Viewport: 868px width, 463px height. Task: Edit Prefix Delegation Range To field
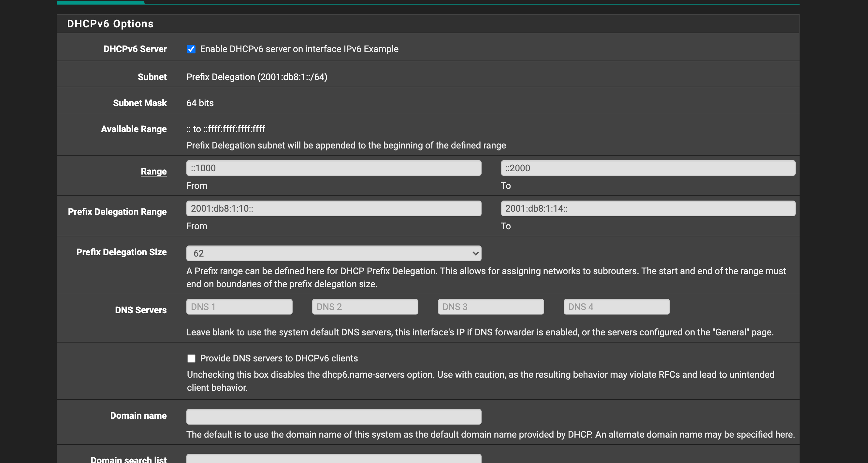click(648, 208)
